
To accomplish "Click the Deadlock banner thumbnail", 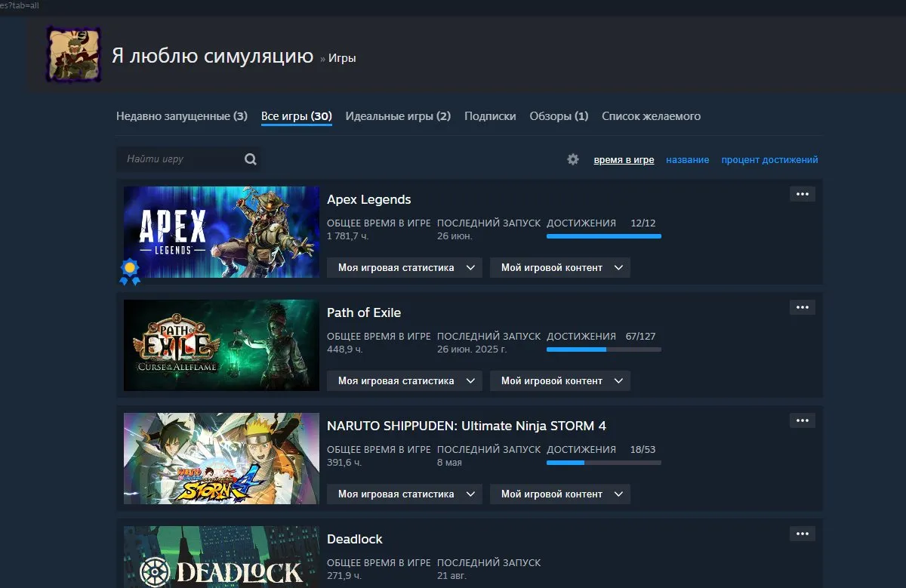I will [x=221, y=557].
